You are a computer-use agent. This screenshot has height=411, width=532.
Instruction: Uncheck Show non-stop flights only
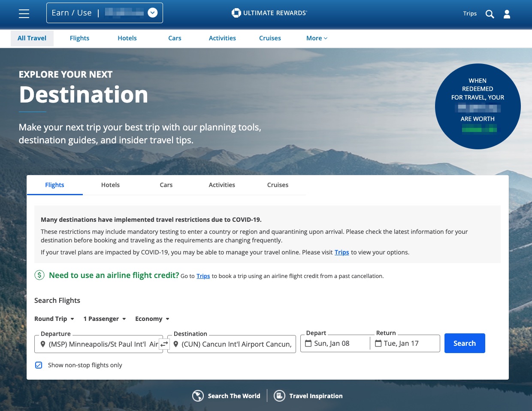[39, 365]
